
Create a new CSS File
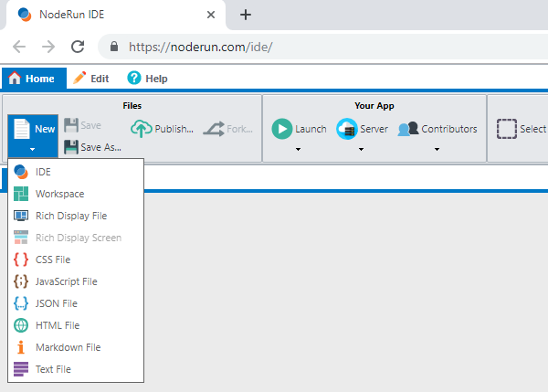point(76,260)
